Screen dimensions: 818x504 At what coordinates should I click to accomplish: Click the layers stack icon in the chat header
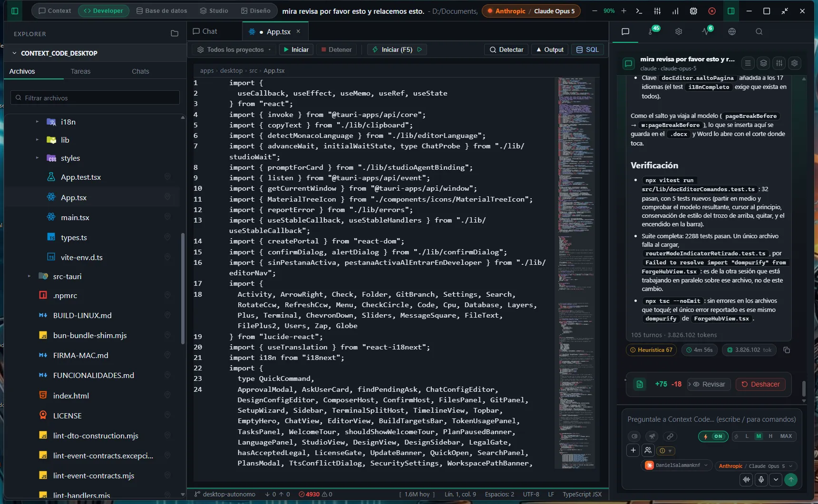pos(763,63)
